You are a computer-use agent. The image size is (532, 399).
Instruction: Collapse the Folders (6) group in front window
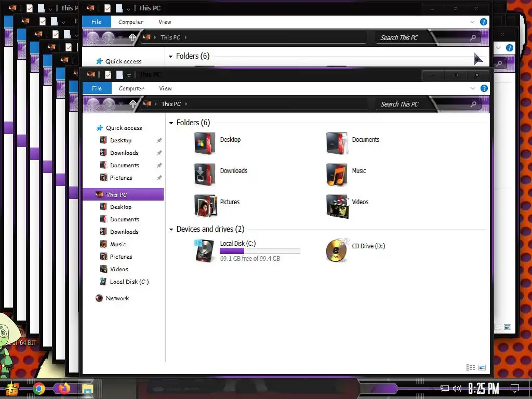coord(171,123)
